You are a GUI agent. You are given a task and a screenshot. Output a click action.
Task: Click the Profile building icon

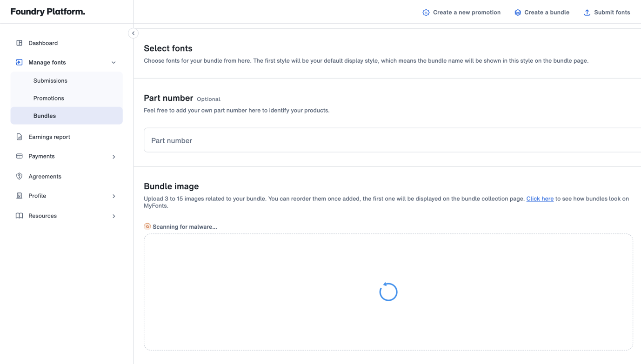[19, 196]
